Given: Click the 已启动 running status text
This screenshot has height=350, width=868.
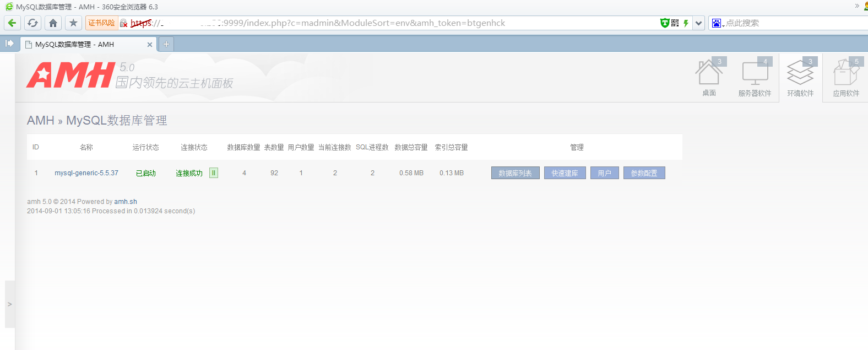Looking at the screenshot, I should click(x=146, y=173).
